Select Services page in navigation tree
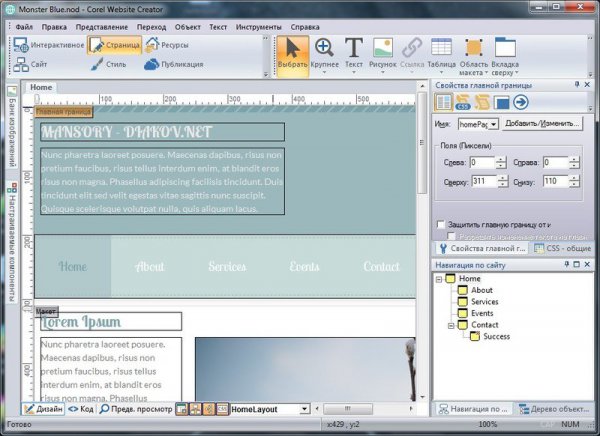Viewport: 600px width, 436px height. [x=484, y=302]
